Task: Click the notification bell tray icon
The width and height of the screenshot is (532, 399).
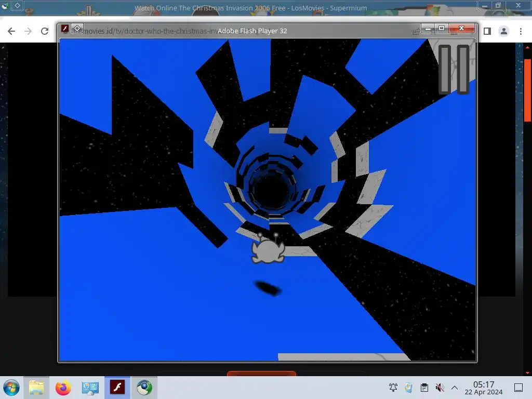Action: tap(393, 388)
